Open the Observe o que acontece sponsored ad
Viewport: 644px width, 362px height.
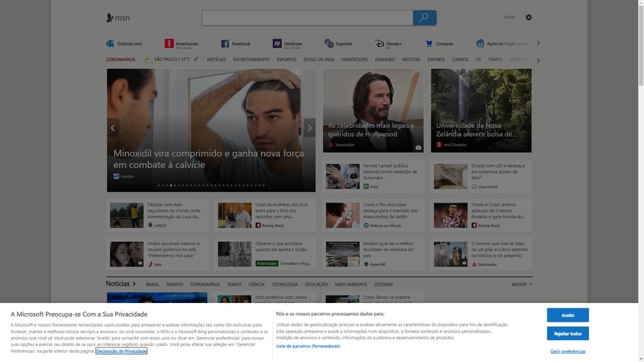[266, 254]
